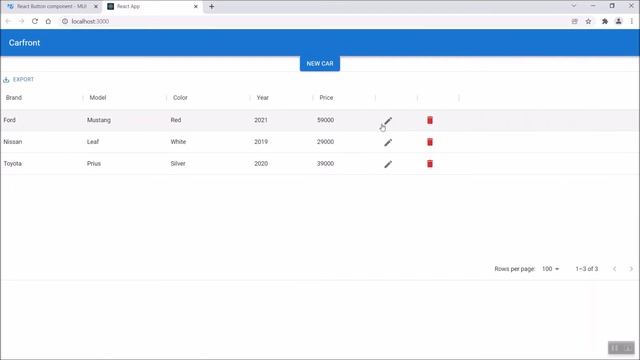This screenshot has width=640, height=360.
Task: Select the 2019 year cell
Action: coord(261,142)
